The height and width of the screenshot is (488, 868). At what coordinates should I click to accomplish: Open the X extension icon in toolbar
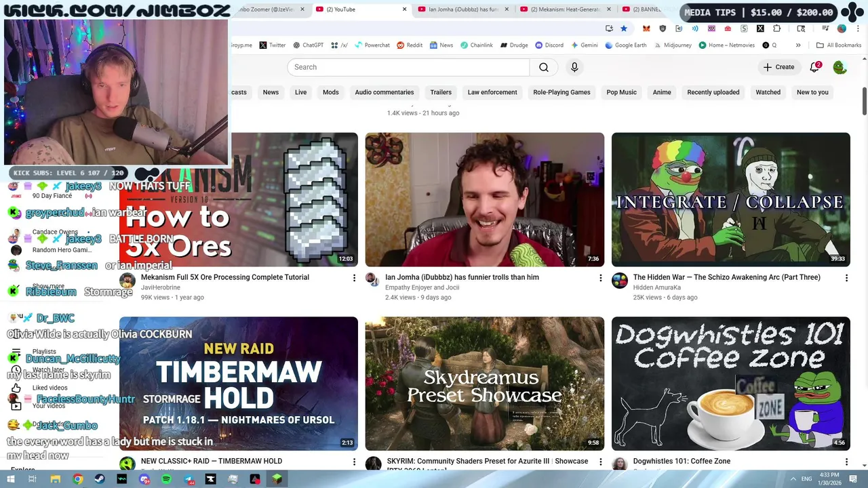[x=760, y=28]
